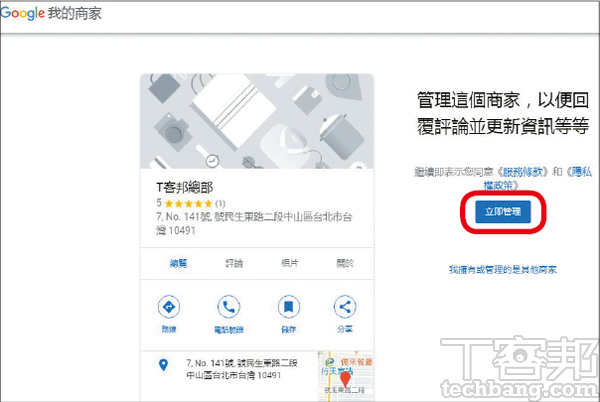This screenshot has width=600, height=402.
Task: Click the 儲存 bookmark icon
Action: click(x=289, y=306)
